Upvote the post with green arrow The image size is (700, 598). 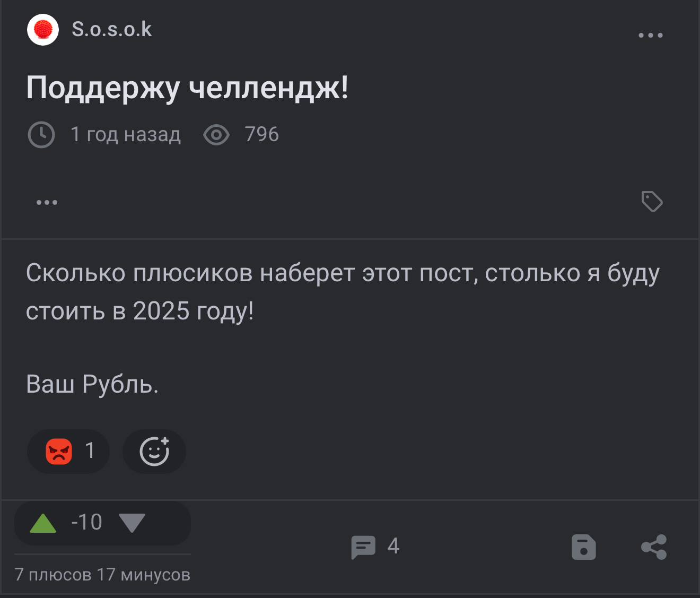(43, 523)
